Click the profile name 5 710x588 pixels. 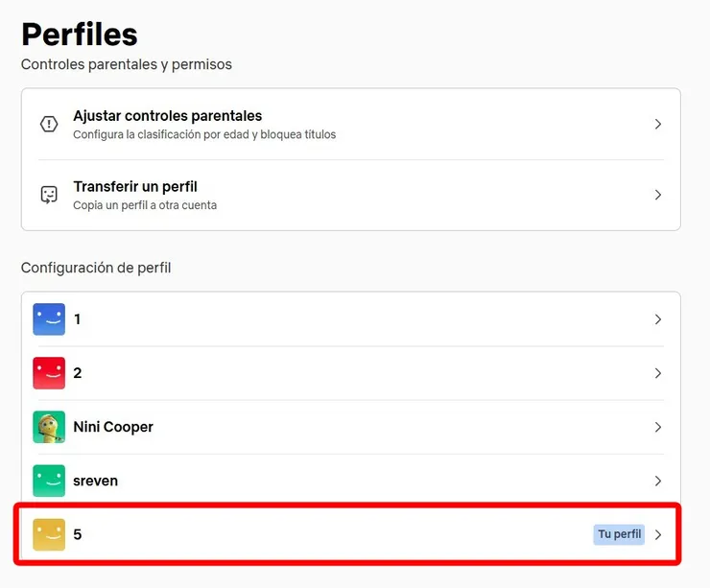pos(78,534)
